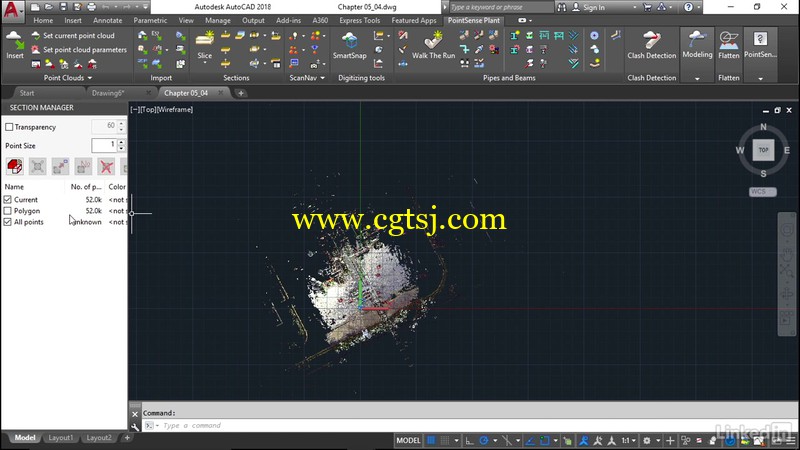Uncheck the All points checkbox
The height and width of the screenshot is (450, 800).
pyautogui.click(x=8, y=222)
